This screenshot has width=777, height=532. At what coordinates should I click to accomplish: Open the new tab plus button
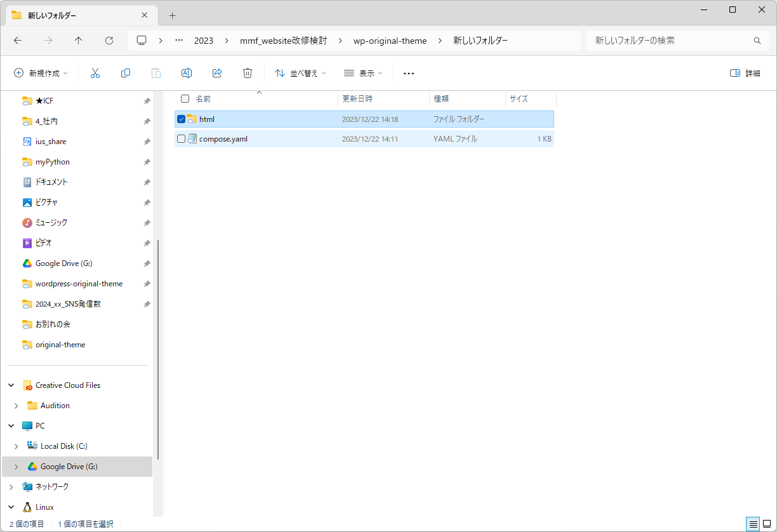point(172,15)
